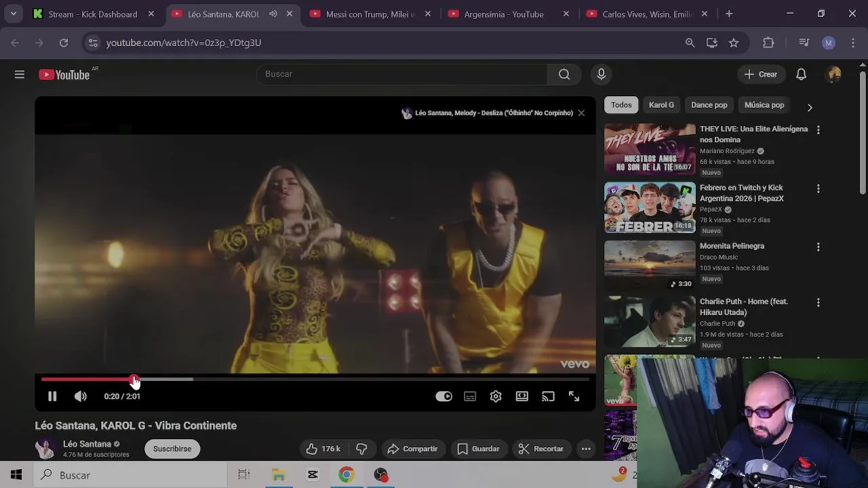Screen dimensions: 868x488
Task: Dismiss the Desliza suggested video card
Action: [x=581, y=113]
